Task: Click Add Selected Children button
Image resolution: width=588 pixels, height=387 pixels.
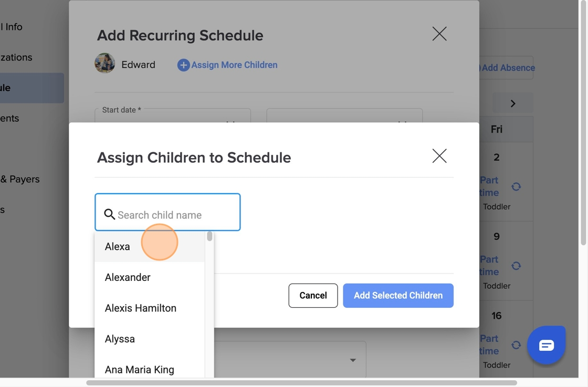Action: coord(398,296)
